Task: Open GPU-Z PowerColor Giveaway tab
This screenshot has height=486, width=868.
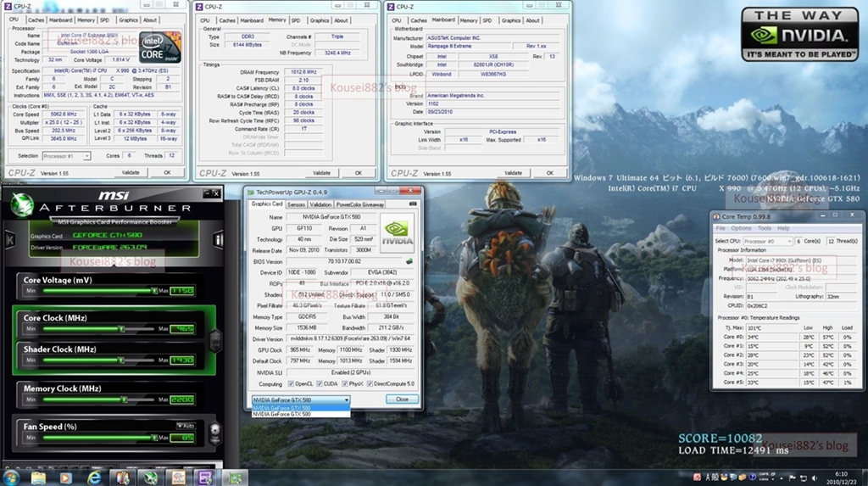Action: 359,204
